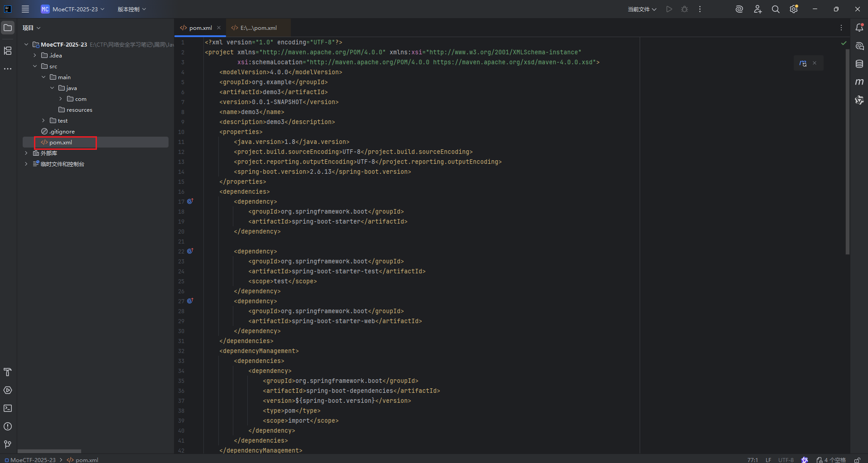Switch to the E:\...\pom.xml editor tab
Screen dimensions: 868x463
tap(258, 28)
